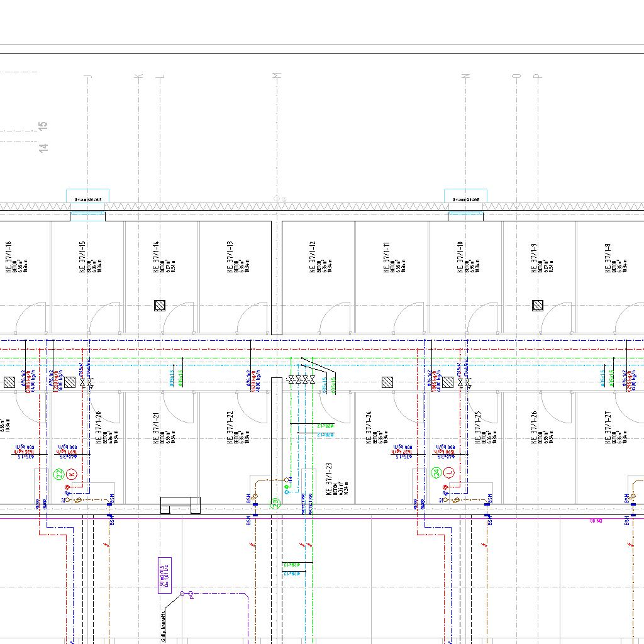Click the green circled number 23 marker

point(275,503)
